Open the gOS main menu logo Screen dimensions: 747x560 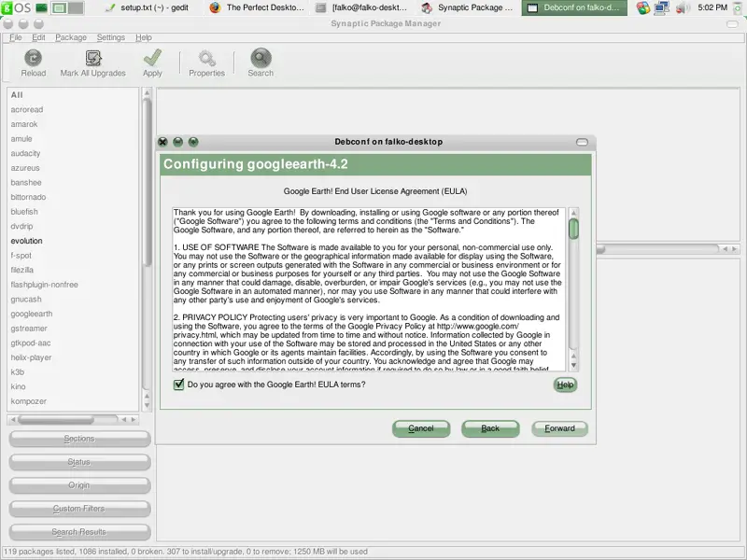pos(16,7)
